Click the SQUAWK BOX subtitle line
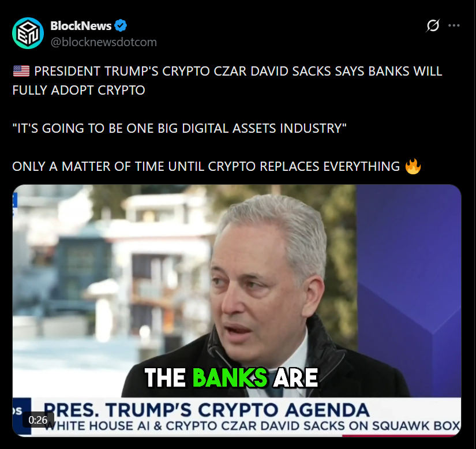 [x=252, y=425]
